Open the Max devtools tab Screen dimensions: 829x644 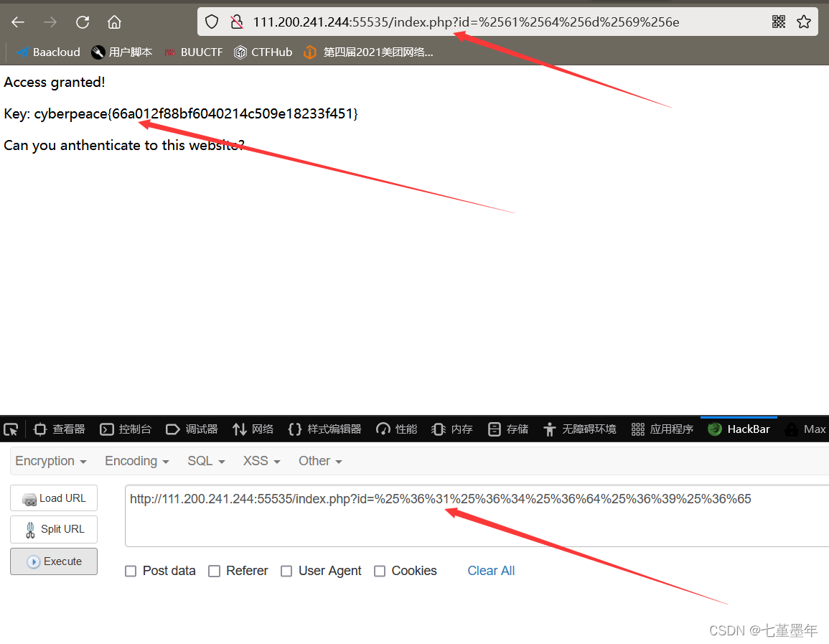point(806,429)
